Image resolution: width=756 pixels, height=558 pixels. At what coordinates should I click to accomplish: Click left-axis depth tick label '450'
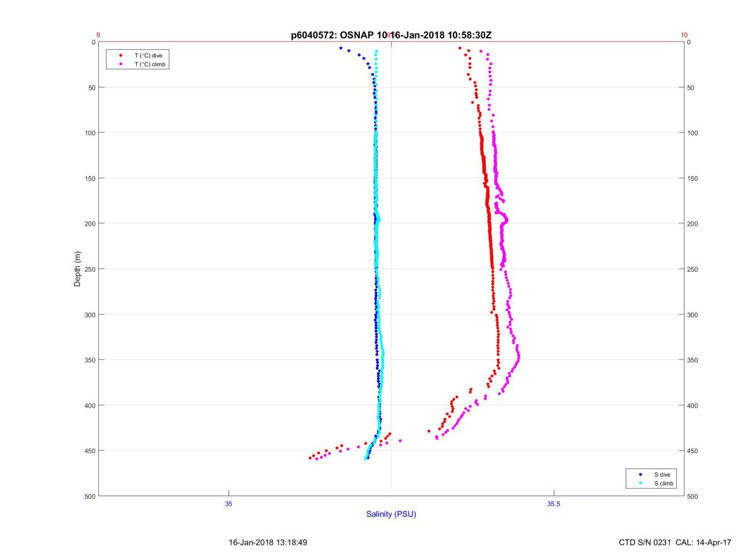[89, 451]
